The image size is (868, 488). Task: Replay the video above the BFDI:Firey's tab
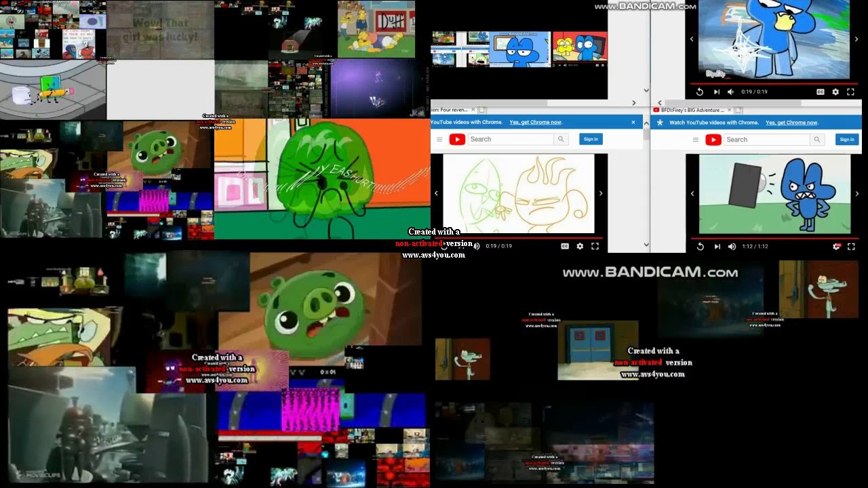point(700,91)
